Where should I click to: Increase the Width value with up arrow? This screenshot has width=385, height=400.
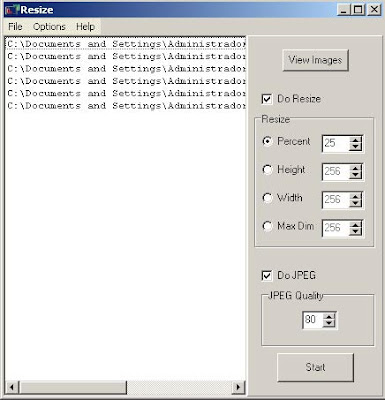tap(355, 196)
